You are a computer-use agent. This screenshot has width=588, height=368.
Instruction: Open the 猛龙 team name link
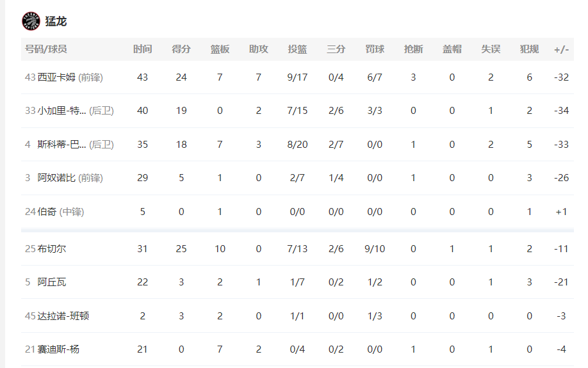(x=56, y=21)
